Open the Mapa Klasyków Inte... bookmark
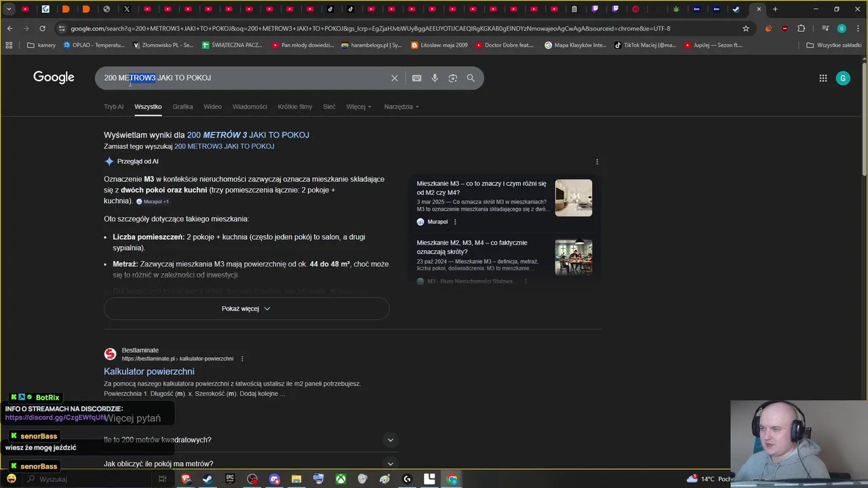 (x=576, y=45)
